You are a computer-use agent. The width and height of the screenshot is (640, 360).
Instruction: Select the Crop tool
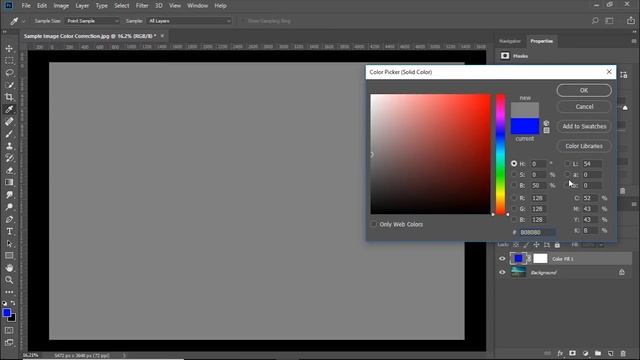9,97
